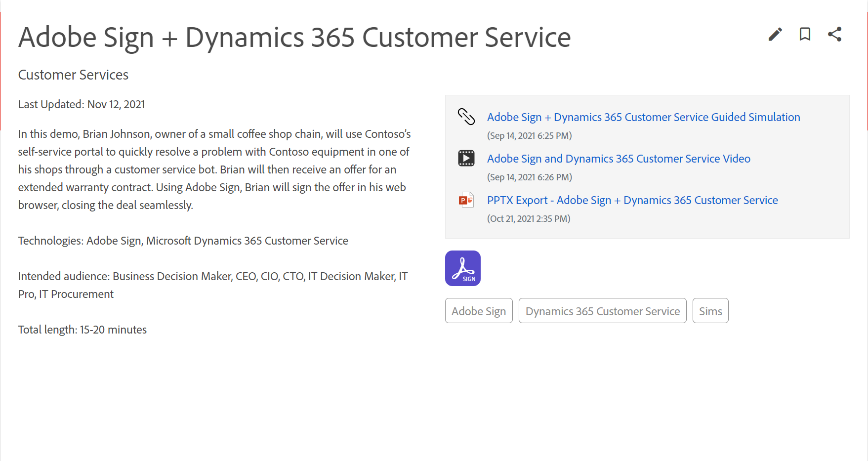Click the PowerPoint file icon
868x461 pixels.
[x=466, y=200]
